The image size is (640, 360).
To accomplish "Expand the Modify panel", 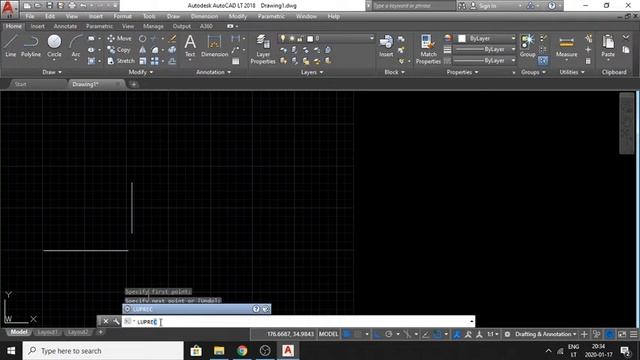I will 140,72.
